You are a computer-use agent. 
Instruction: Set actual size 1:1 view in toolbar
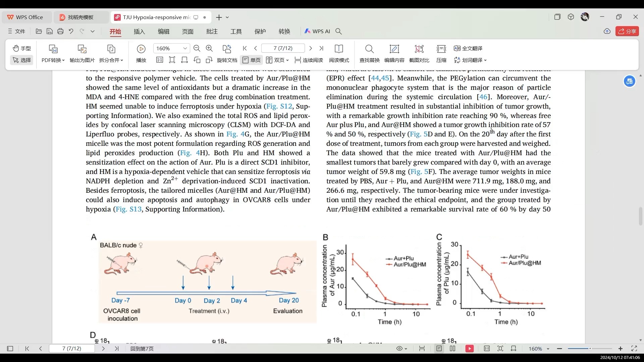[x=160, y=60]
